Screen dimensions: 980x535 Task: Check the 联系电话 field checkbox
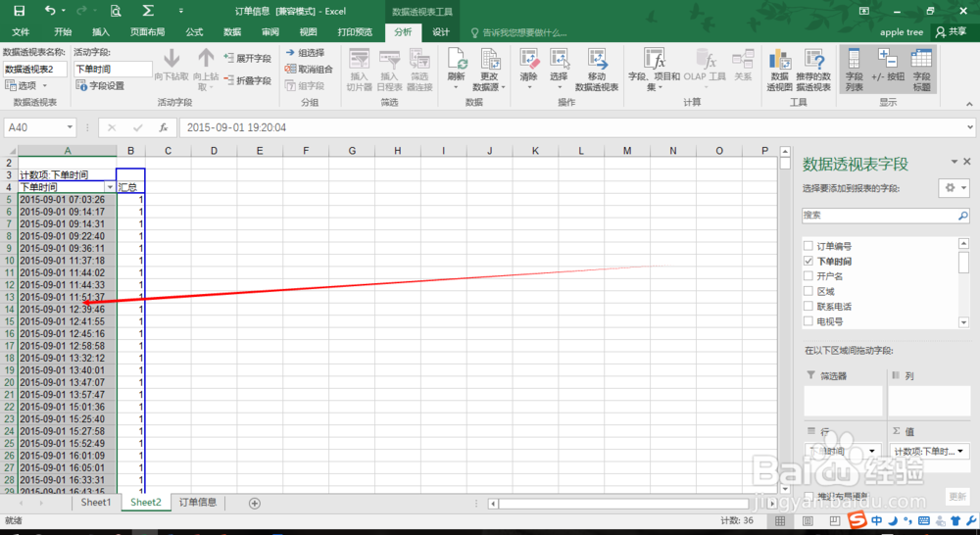tap(808, 306)
